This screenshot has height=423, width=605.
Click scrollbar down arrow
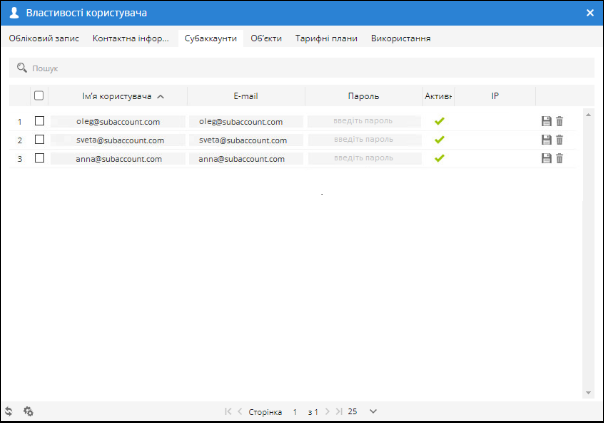click(x=588, y=393)
